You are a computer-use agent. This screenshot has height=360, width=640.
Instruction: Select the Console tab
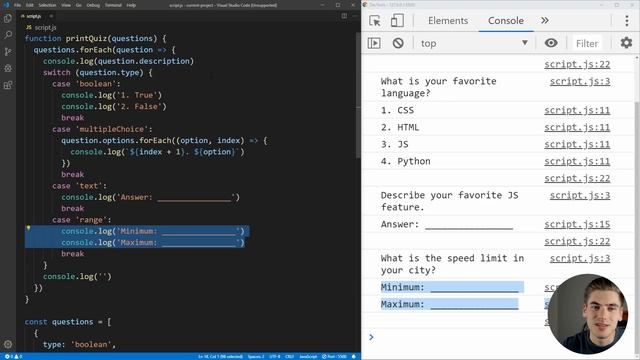pyautogui.click(x=506, y=21)
